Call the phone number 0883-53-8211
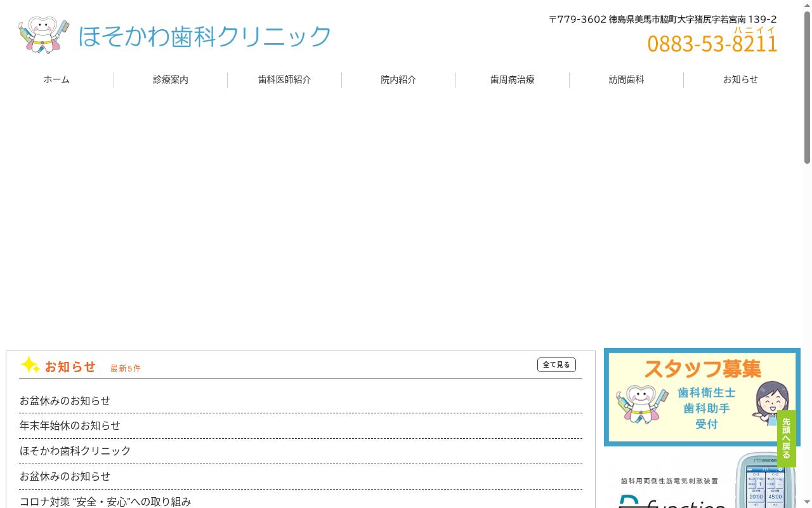 tap(712, 44)
